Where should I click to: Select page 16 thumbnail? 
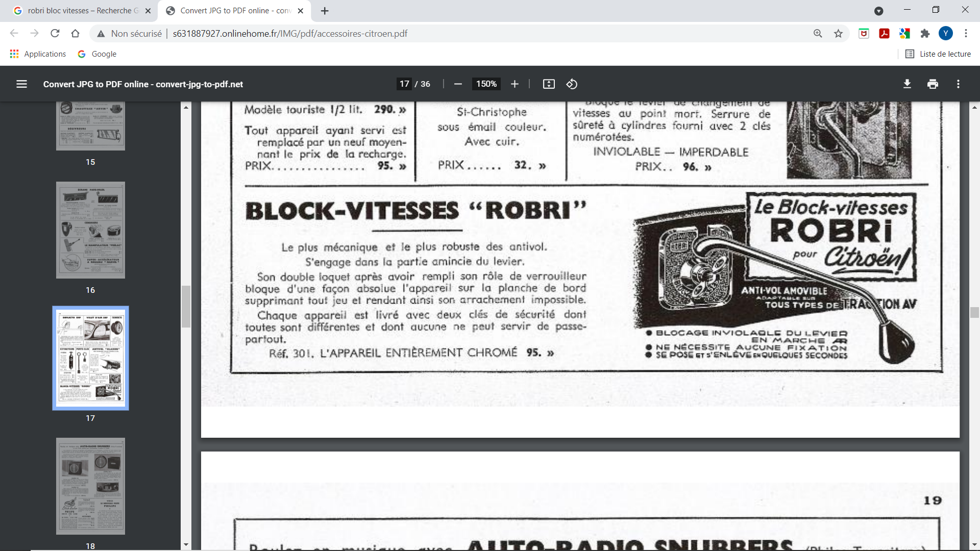(x=90, y=230)
